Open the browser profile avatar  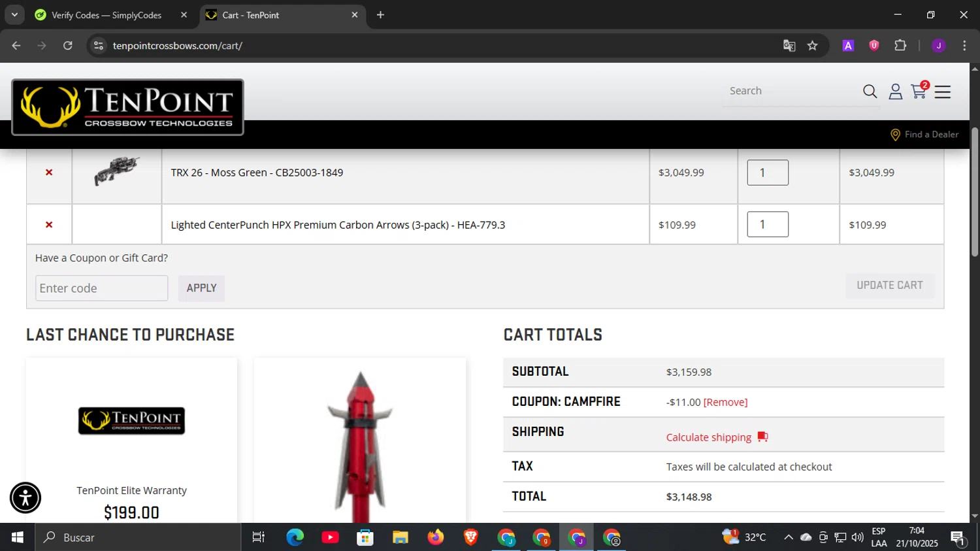[938, 46]
